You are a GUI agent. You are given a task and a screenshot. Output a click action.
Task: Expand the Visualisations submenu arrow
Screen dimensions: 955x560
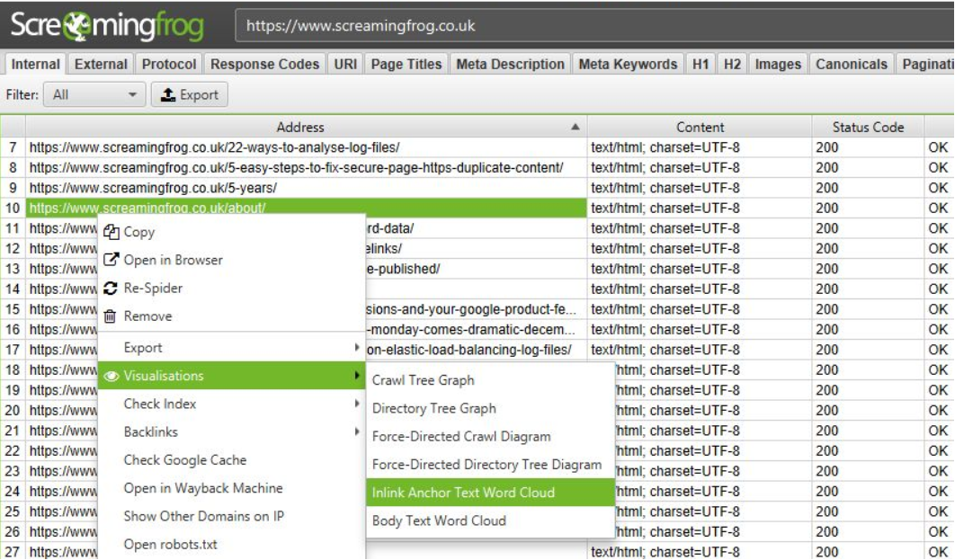click(357, 375)
